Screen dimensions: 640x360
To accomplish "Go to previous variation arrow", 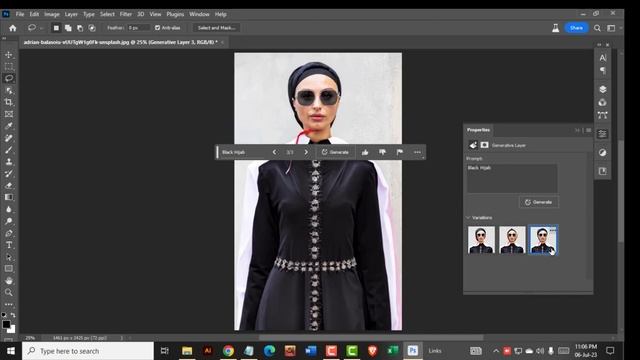I will click(x=274, y=152).
